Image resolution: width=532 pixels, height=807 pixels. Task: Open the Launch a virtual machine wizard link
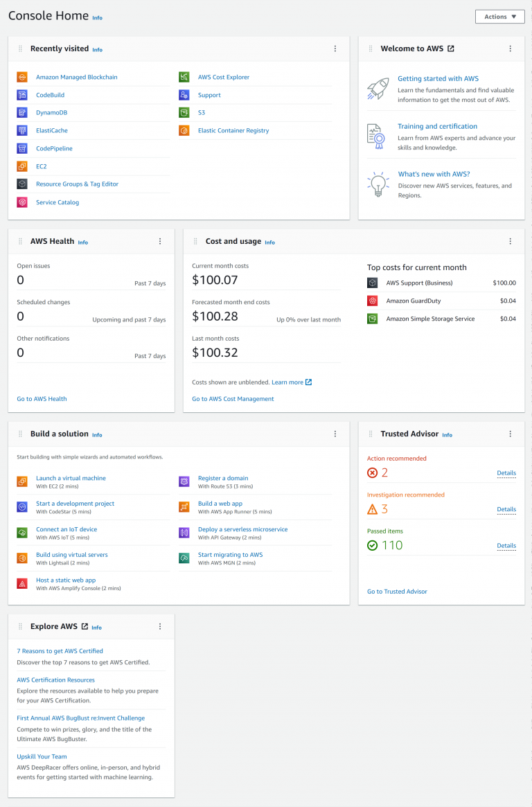point(71,478)
